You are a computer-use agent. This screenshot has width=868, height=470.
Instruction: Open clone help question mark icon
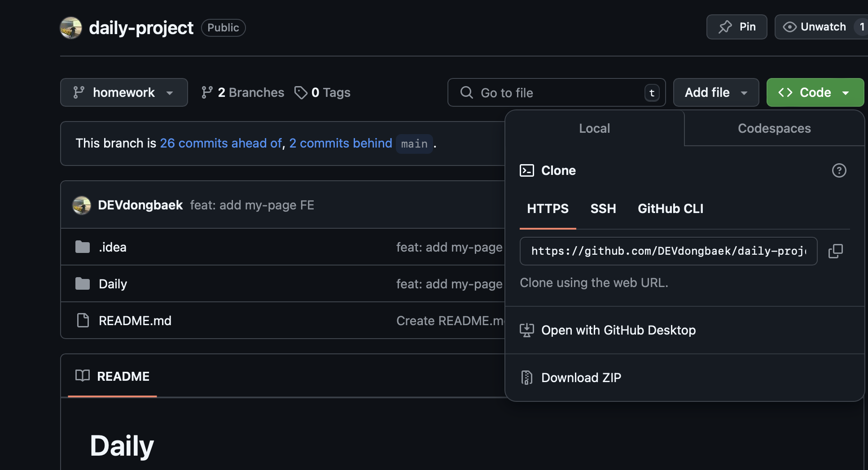tap(839, 170)
